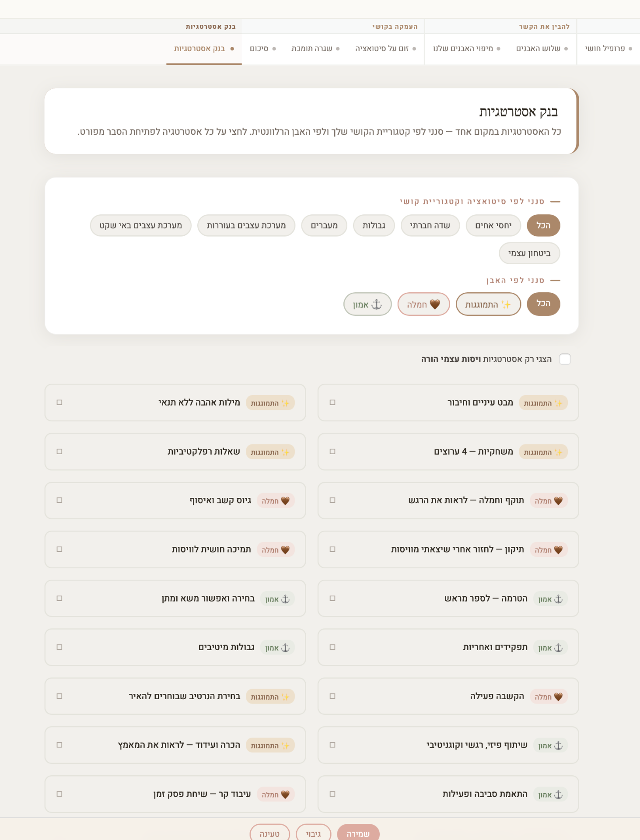Tick the checkbox on הטרמה – לספר מראש
This screenshot has width=640, height=840.
point(332,598)
